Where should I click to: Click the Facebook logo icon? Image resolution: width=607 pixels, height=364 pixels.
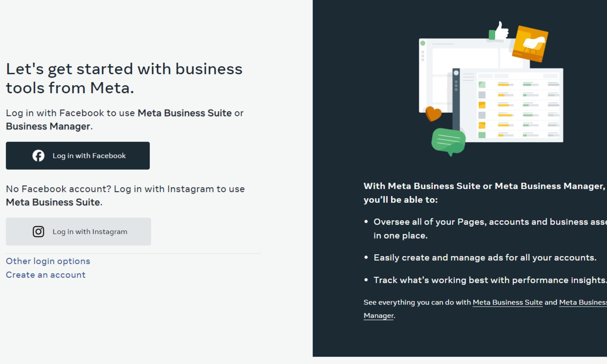tap(39, 156)
